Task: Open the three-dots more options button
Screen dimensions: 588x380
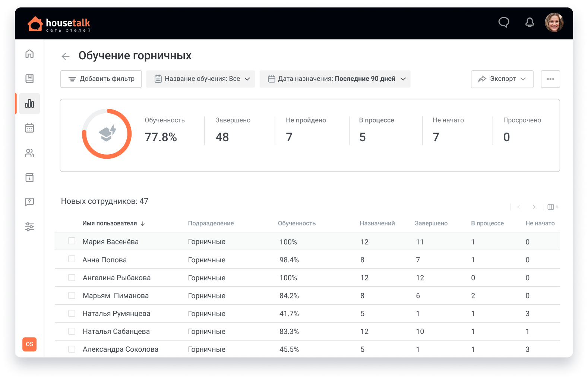Action: [550, 79]
